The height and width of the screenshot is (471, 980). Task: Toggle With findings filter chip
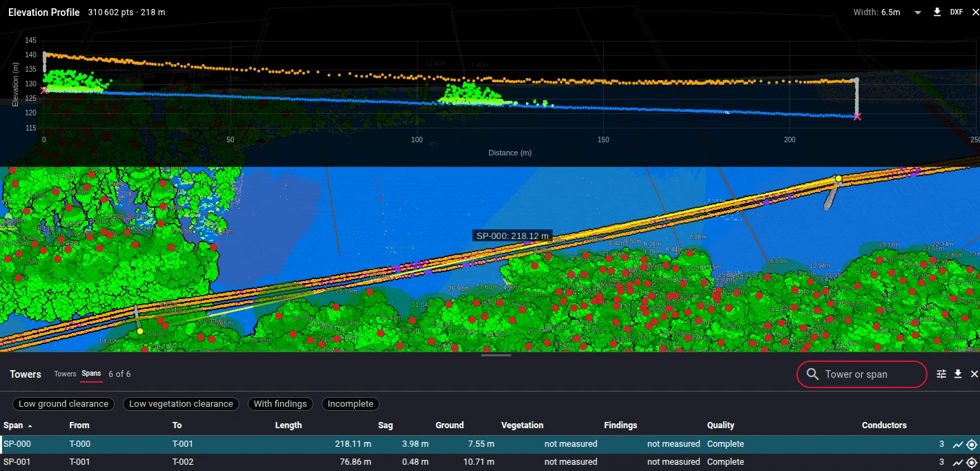280,404
